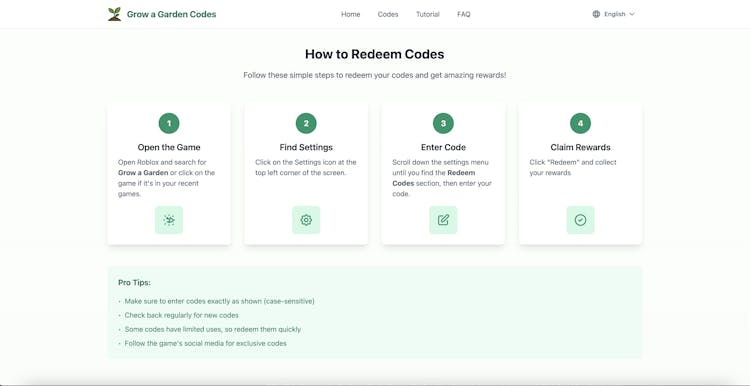Click the "How to Redeem Codes" heading
This screenshot has width=750, height=386.
(x=375, y=54)
